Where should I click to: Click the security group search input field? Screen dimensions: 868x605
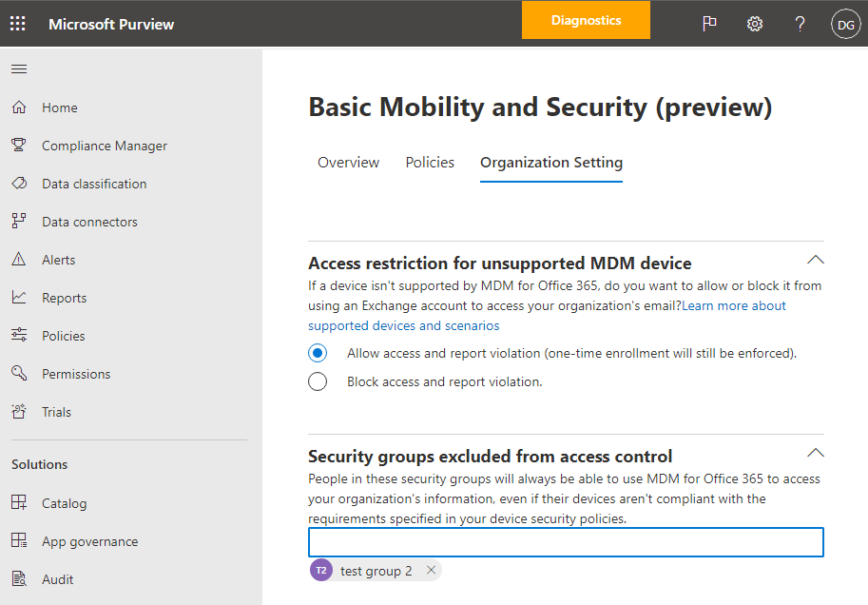(x=566, y=542)
